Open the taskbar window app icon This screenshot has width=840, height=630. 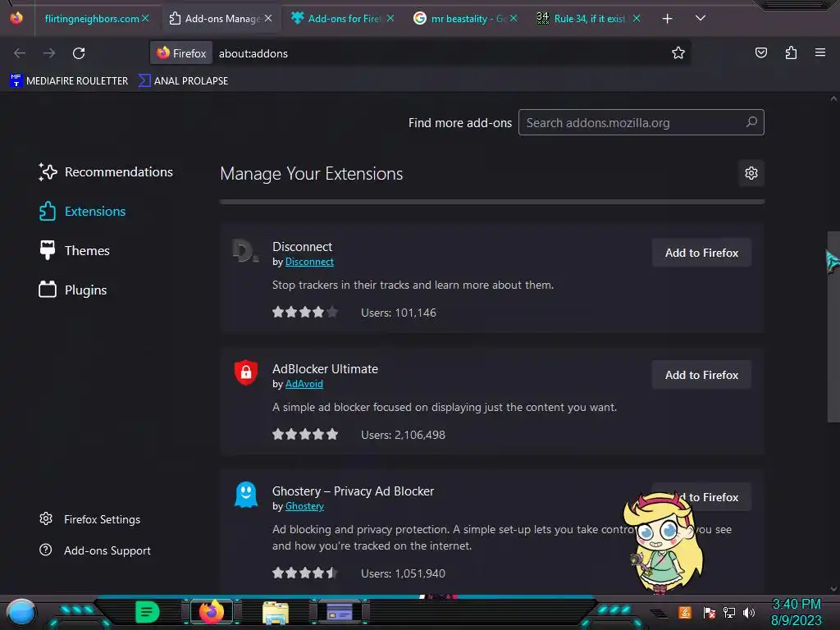pyautogui.click(x=340, y=612)
